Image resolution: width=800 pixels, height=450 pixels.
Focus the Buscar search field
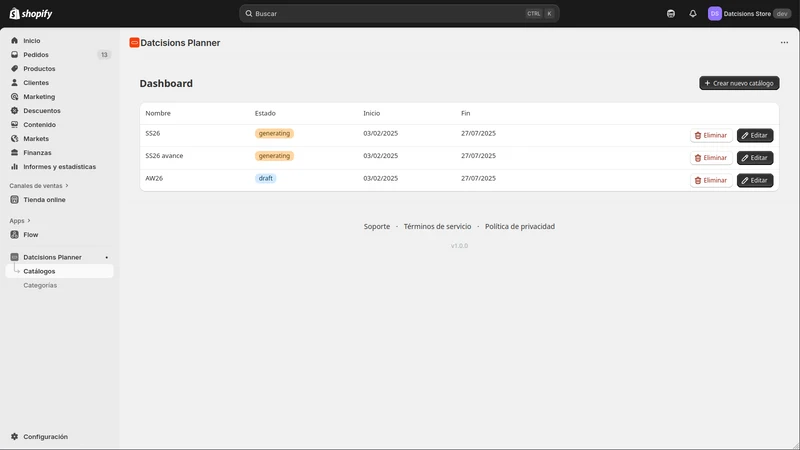[x=399, y=14]
